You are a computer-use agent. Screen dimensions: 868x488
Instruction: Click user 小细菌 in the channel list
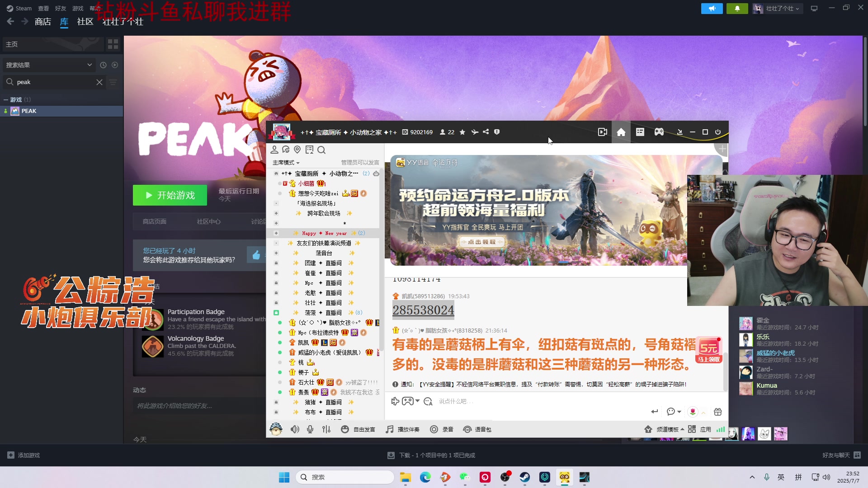[x=306, y=183]
